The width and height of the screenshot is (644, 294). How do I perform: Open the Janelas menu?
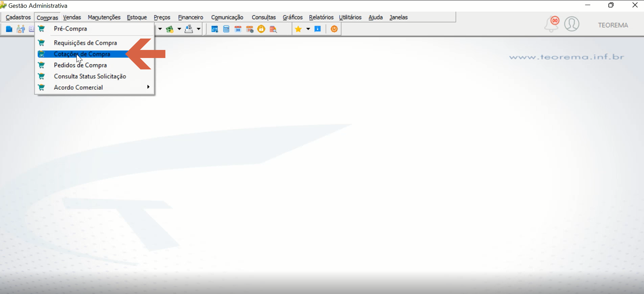(x=398, y=17)
